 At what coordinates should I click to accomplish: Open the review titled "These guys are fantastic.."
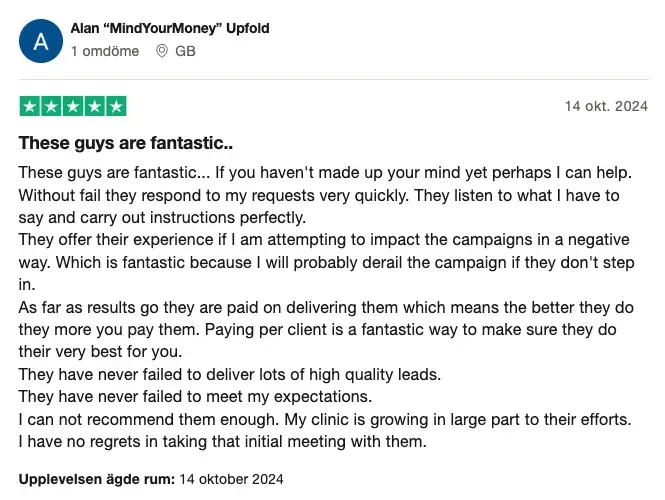[126, 143]
